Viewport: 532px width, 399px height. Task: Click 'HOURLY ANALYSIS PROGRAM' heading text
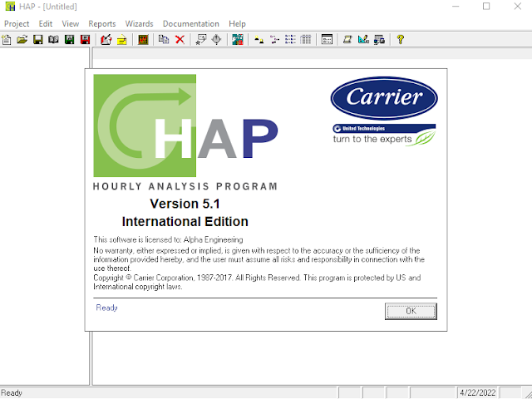pyautogui.click(x=185, y=186)
